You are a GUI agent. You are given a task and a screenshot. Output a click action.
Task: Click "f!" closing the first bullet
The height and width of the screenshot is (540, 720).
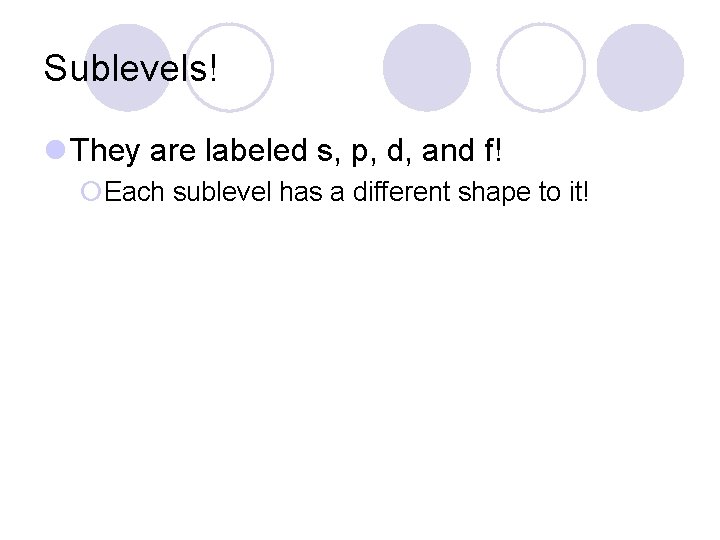(x=493, y=150)
